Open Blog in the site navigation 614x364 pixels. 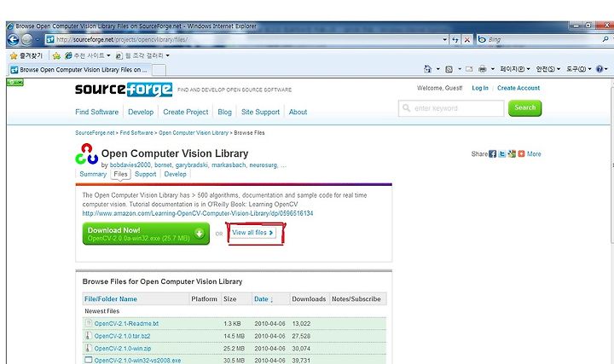225,112
